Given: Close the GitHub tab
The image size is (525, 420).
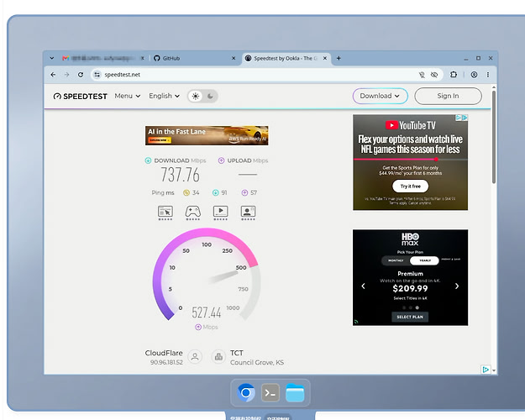Looking at the screenshot, I should pos(234,58).
